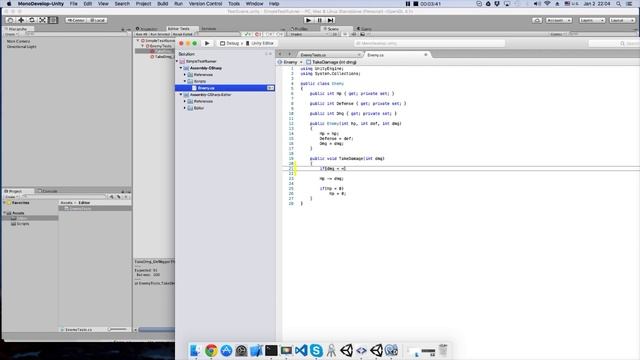Adjust Project panel icon size slider
640x360 pixels.
(118, 329)
